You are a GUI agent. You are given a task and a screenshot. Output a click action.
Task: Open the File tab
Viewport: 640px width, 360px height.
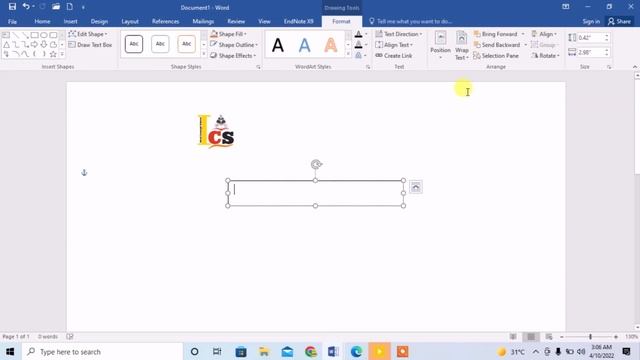click(13, 22)
